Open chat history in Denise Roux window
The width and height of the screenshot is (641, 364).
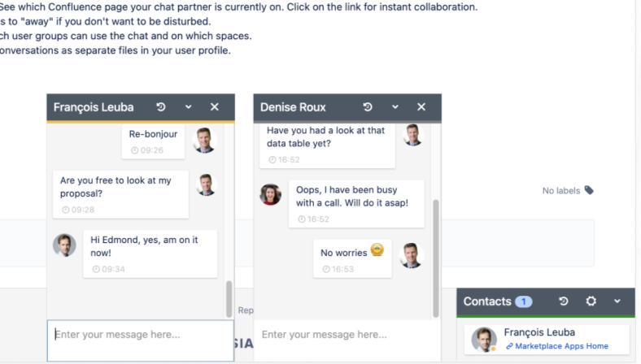[x=368, y=107]
